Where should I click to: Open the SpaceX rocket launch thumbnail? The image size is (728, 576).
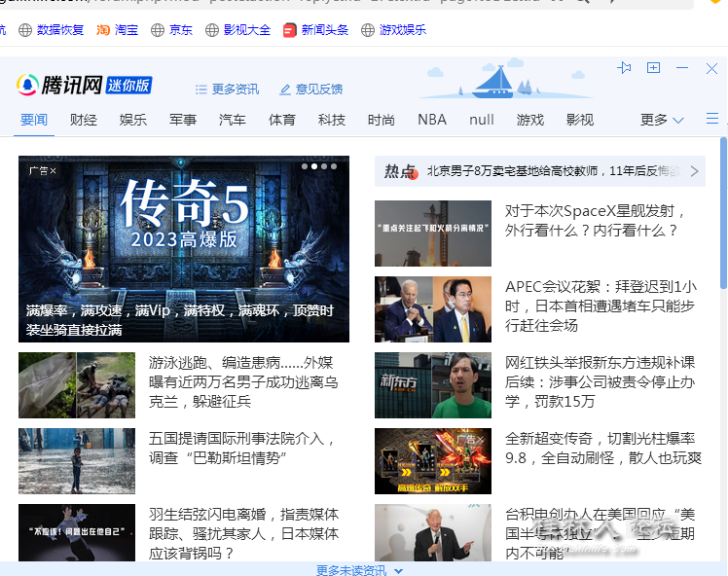click(x=433, y=234)
